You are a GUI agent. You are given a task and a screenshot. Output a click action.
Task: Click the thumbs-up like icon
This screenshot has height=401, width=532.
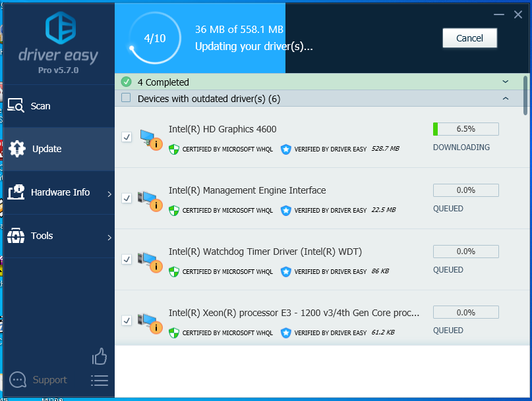click(100, 356)
